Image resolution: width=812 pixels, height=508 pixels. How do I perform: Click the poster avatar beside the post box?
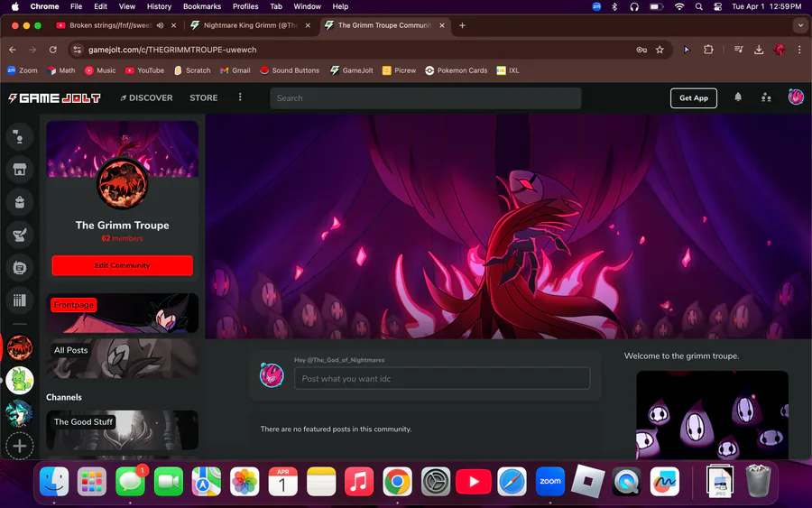coord(272,375)
